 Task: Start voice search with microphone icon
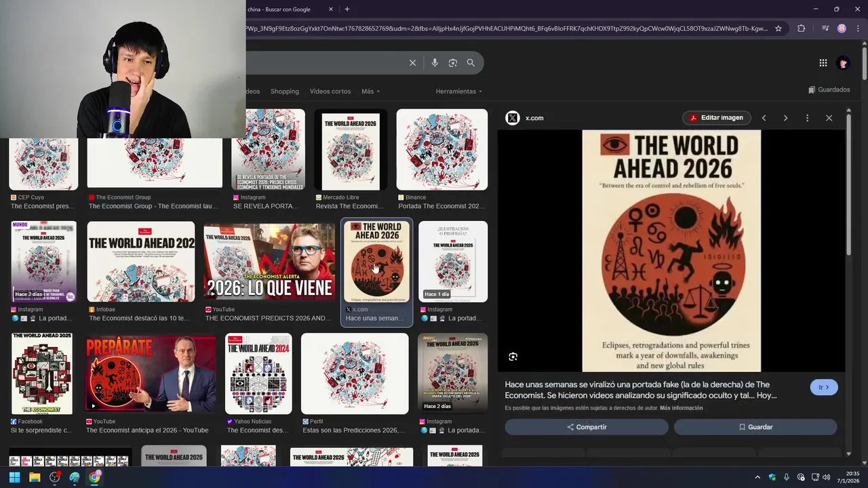[x=435, y=63]
